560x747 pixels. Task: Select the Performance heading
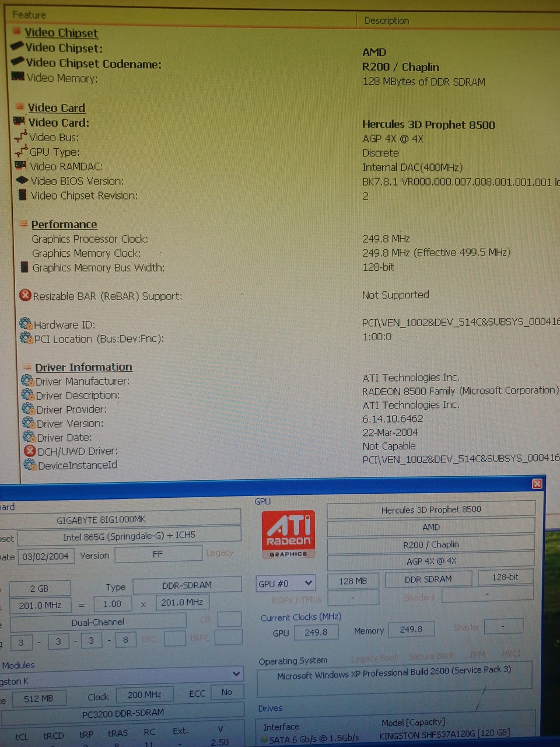pyautogui.click(x=64, y=224)
